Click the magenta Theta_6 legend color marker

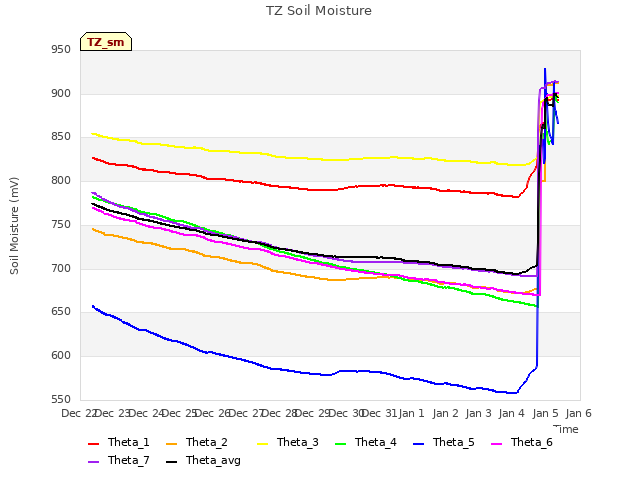coord(496,444)
